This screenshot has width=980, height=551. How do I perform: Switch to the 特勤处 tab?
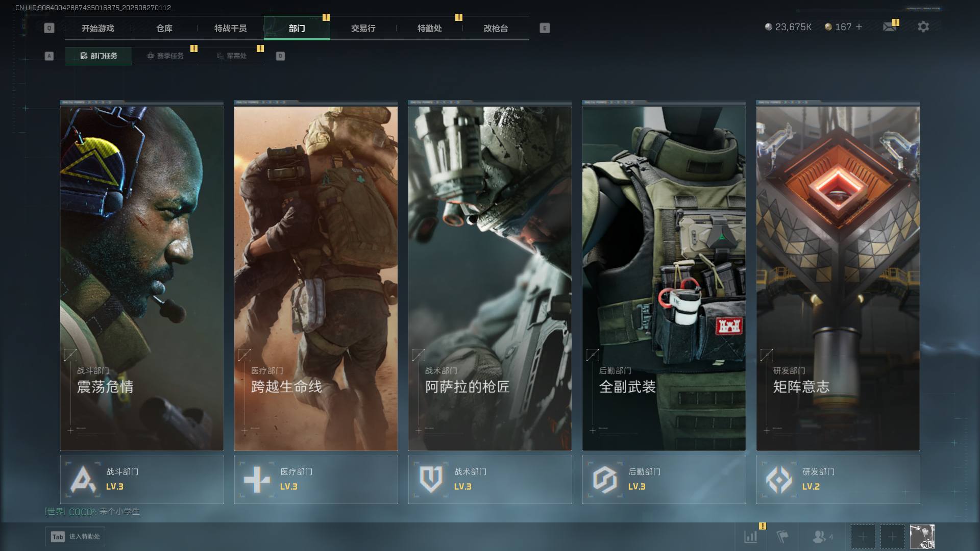pos(430,28)
